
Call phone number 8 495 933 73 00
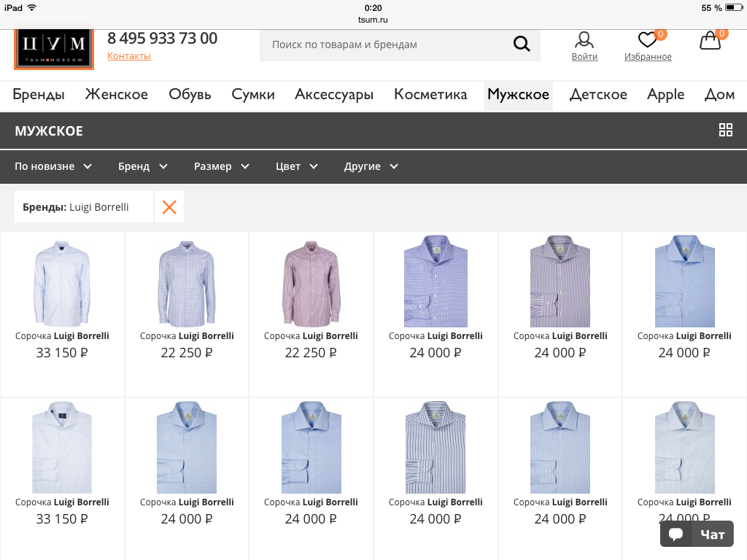tap(162, 38)
